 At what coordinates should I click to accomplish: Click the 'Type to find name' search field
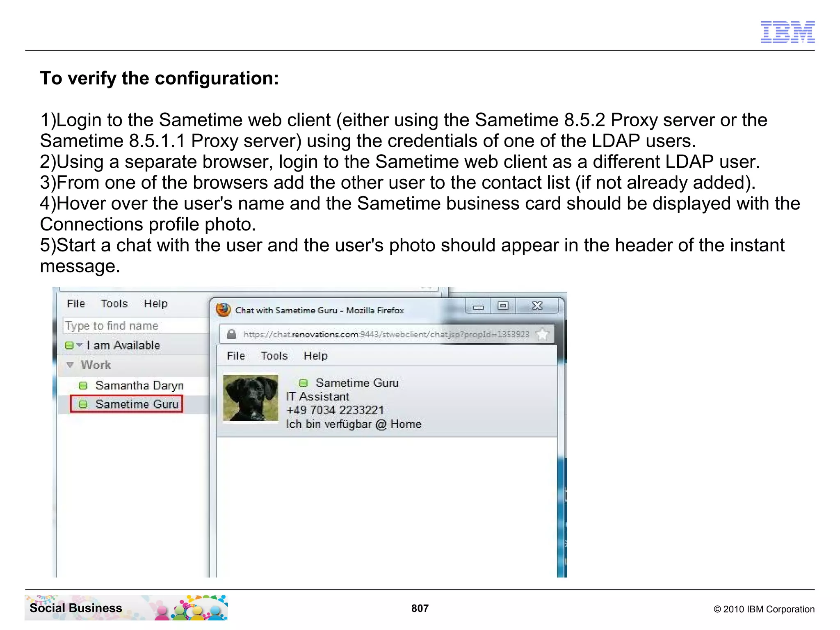[x=136, y=326]
